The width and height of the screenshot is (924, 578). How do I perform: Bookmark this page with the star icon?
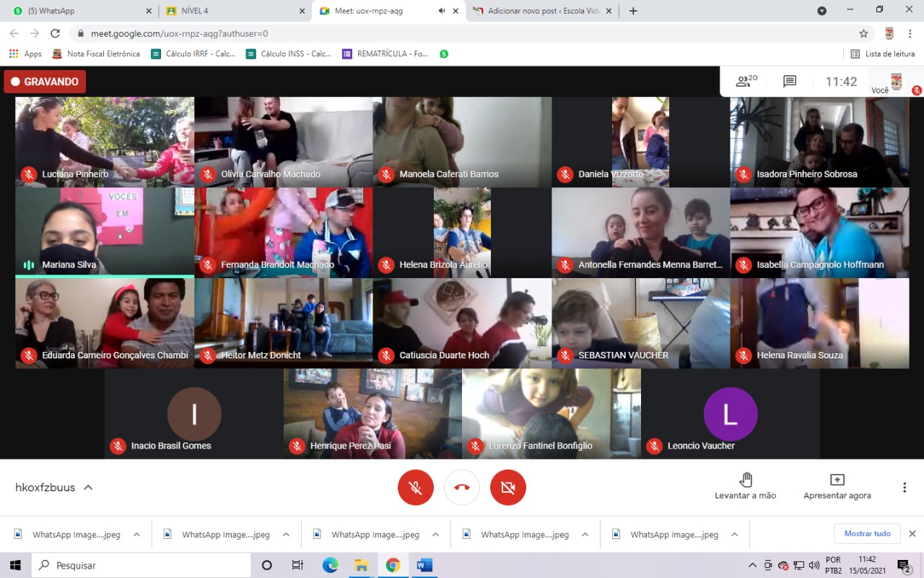pos(863,33)
